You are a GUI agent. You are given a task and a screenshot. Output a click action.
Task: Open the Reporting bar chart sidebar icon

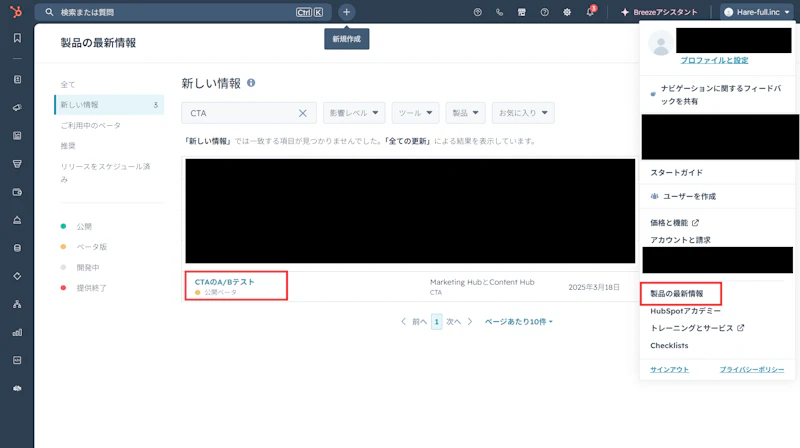[17, 332]
